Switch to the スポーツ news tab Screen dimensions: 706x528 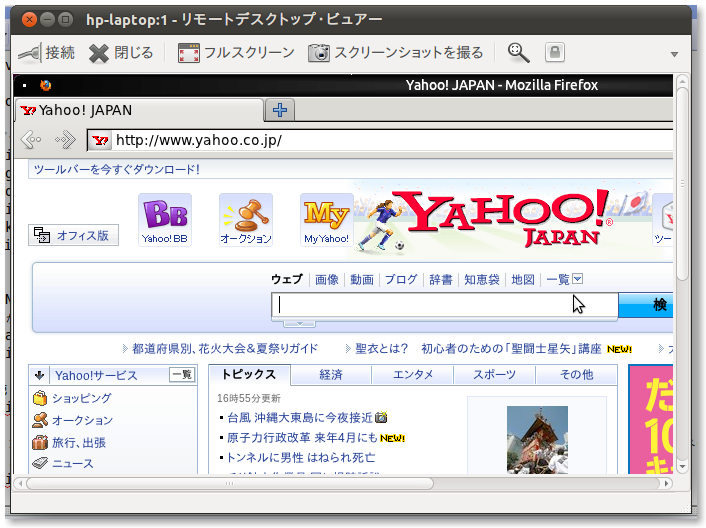tap(494, 375)
